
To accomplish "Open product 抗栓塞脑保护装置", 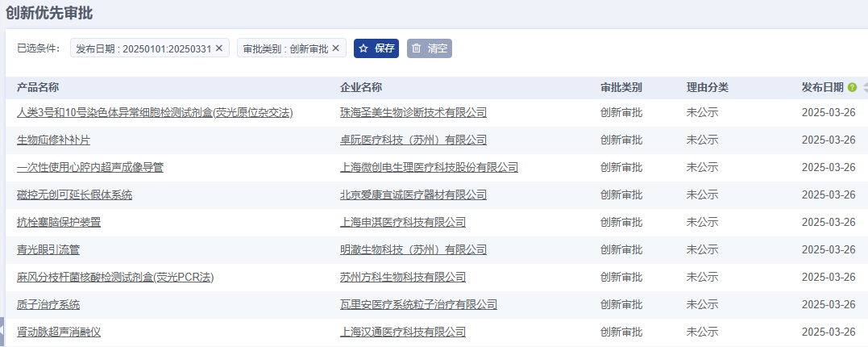I will [59, 222].
